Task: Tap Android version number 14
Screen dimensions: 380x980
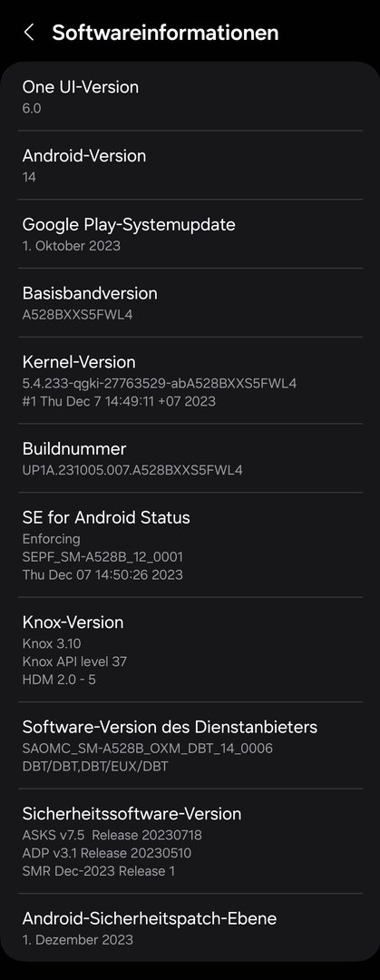Action: click(x=29, y=177)
